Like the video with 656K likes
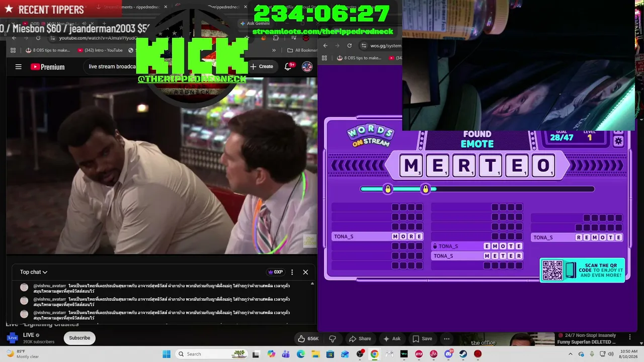Image resolution: width=644 pixels, height=362 pixels. point(308,338)
